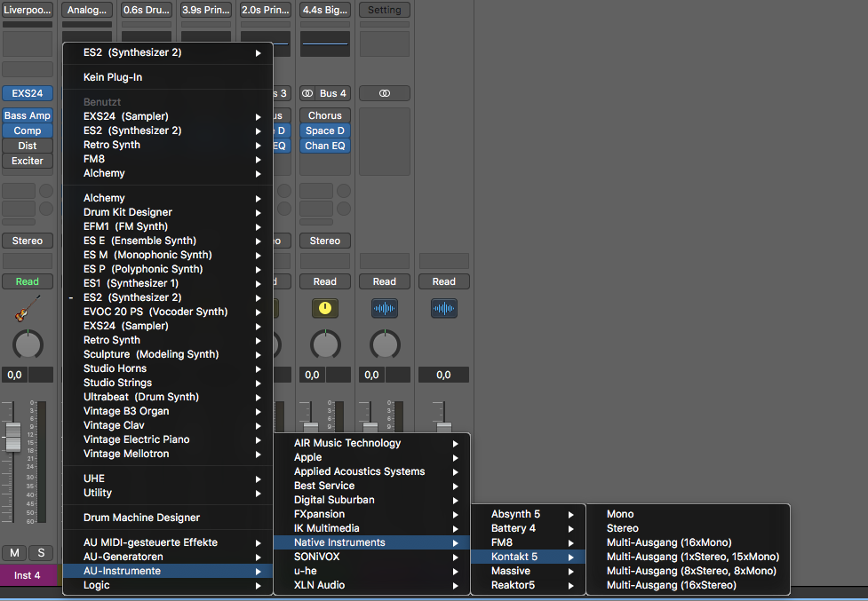The image size is (868, 601).
Task: Open the 4.4s Big... setting menu
Action: click(325, 10)
